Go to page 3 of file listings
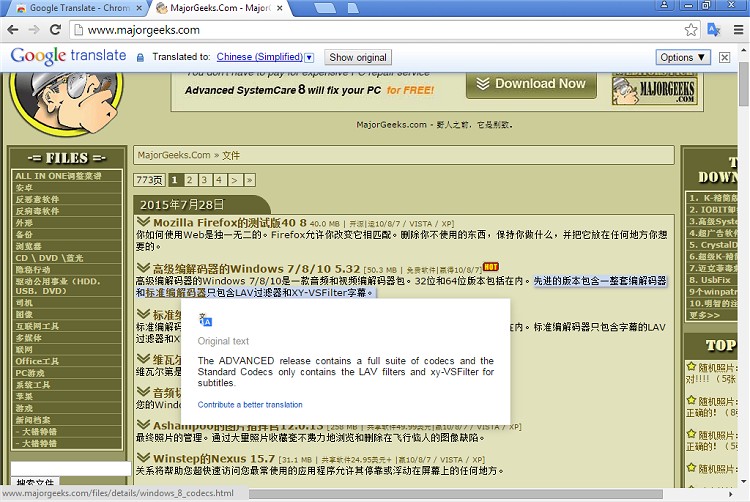The height and width of the screenshot is (502, 750). [x=204, y=180]
